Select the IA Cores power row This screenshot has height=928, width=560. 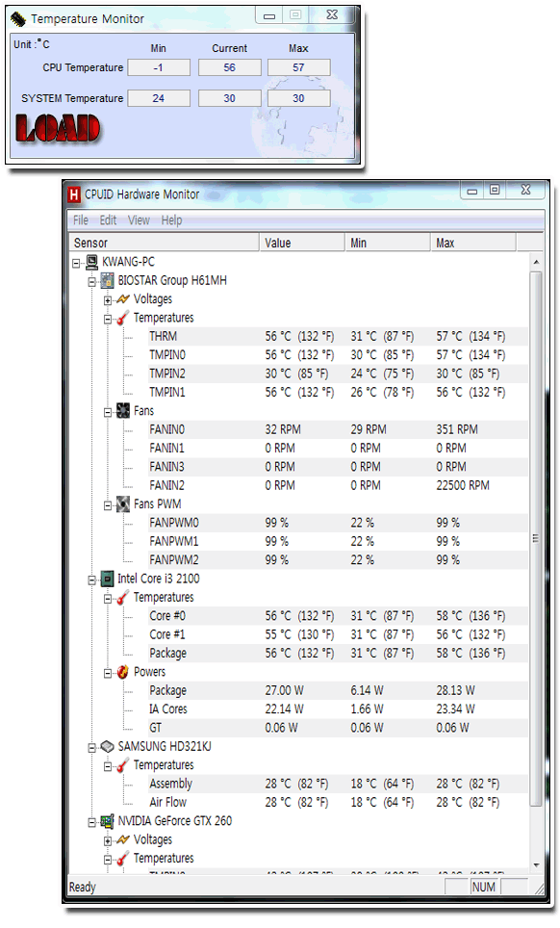click(x=338, y=709)
